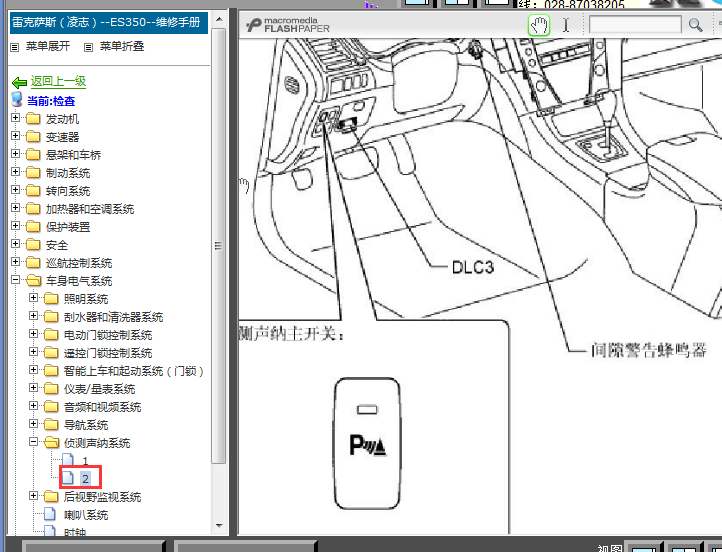Click the 悬架和车桥 folder icon
Screen dimensions: 722x552
click(33, 155)
